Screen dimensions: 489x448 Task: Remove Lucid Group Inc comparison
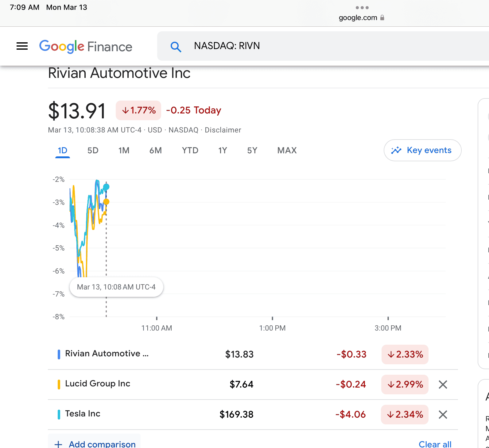443,385
